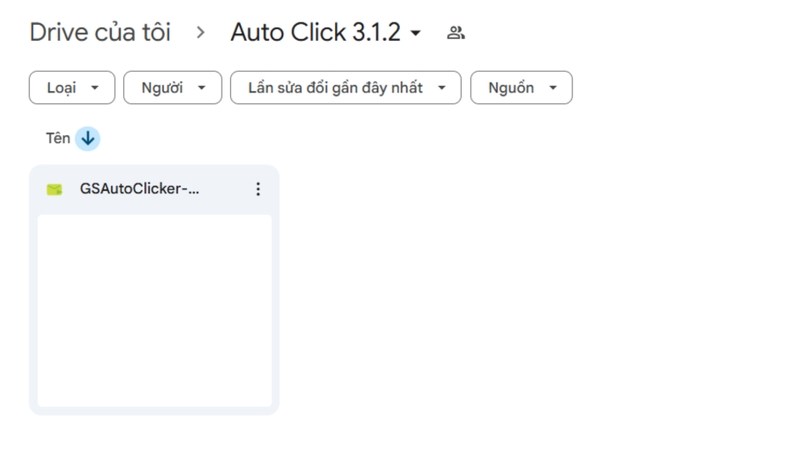
Task: Select the GSAutoClicker file name
Action: 139,189
